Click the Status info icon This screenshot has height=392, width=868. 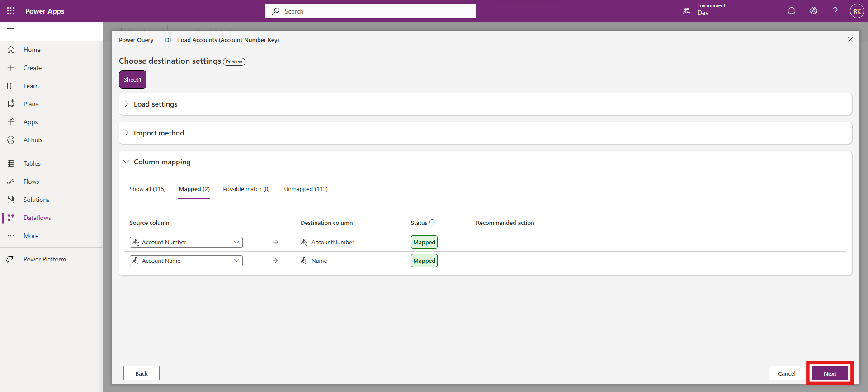[x=432, y=222]
